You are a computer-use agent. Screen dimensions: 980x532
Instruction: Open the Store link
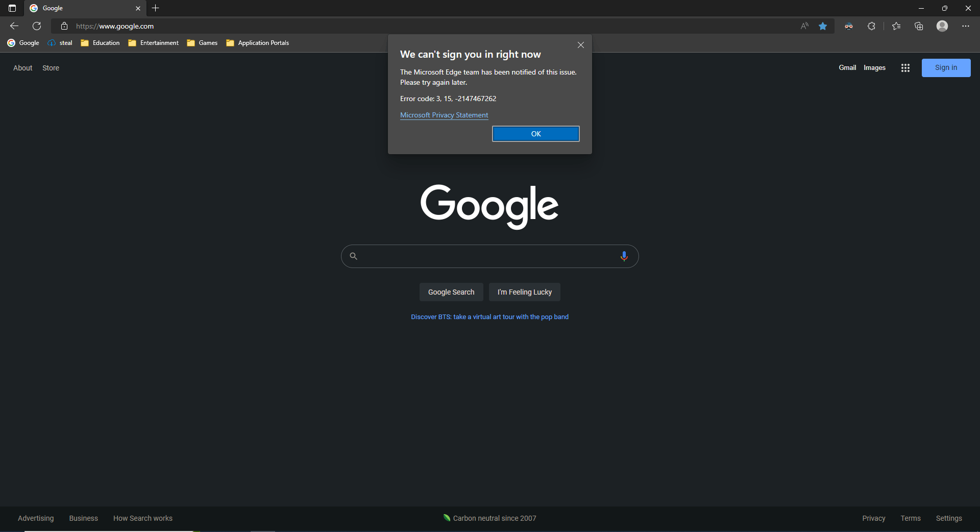[x=51, y=68]
